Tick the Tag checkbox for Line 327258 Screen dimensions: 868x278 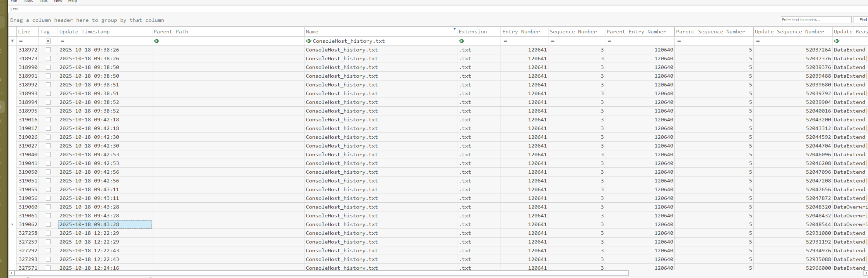coord(48,233)
